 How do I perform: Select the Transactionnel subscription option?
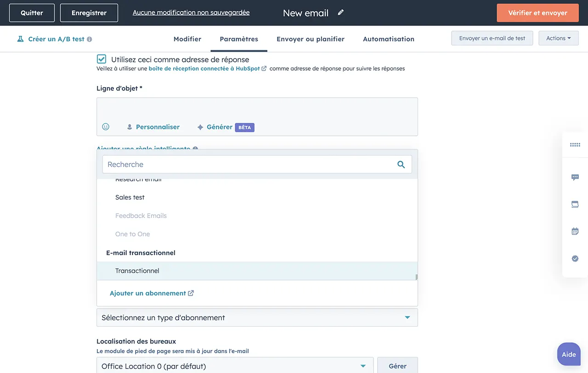click(x=137, y=271)
